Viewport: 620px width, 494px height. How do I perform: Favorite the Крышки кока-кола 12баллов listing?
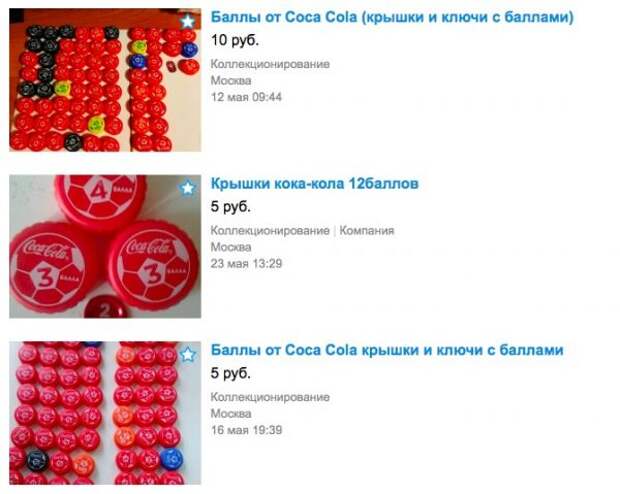[x=188, y=187]
